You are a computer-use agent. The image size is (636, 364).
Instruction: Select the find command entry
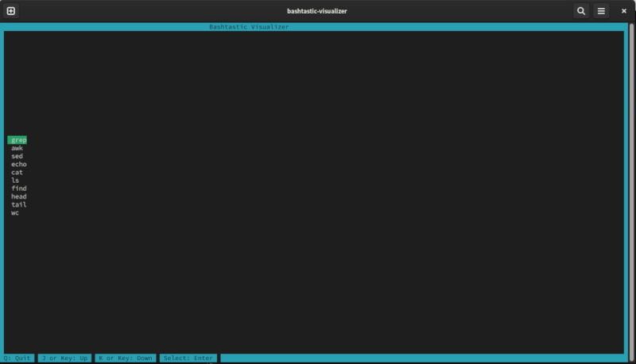click(x=18, y=188)
